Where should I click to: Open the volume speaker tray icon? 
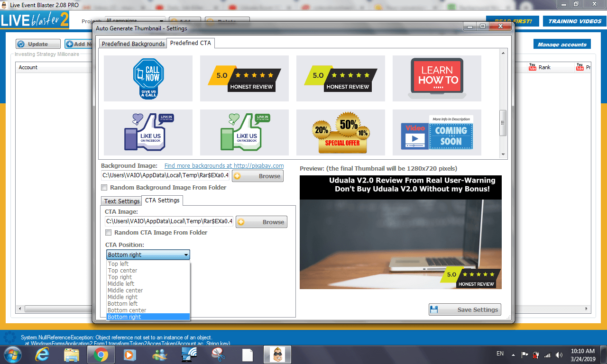pos(559,355)
